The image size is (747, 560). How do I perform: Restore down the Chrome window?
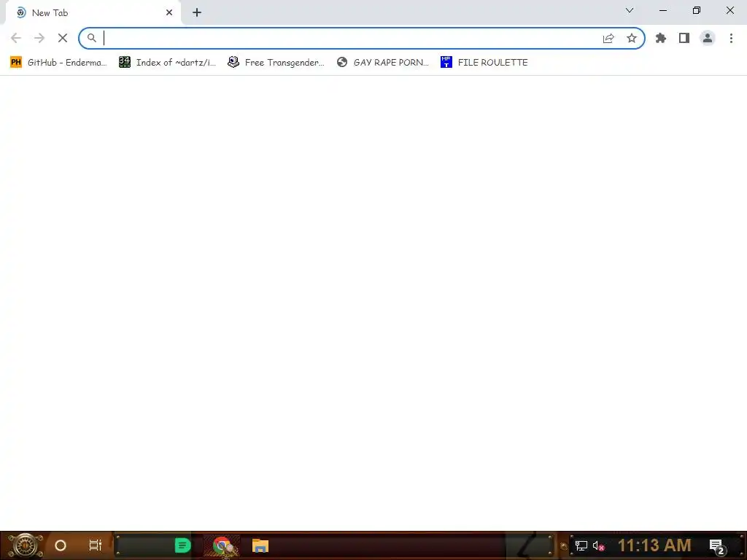tap(697, 10)
